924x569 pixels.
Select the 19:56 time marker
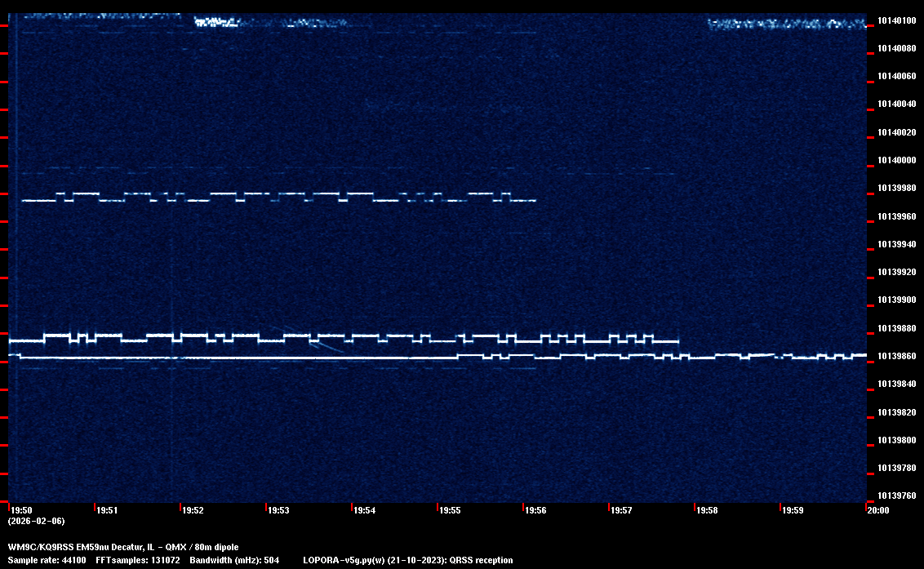[x=535, y=510]
